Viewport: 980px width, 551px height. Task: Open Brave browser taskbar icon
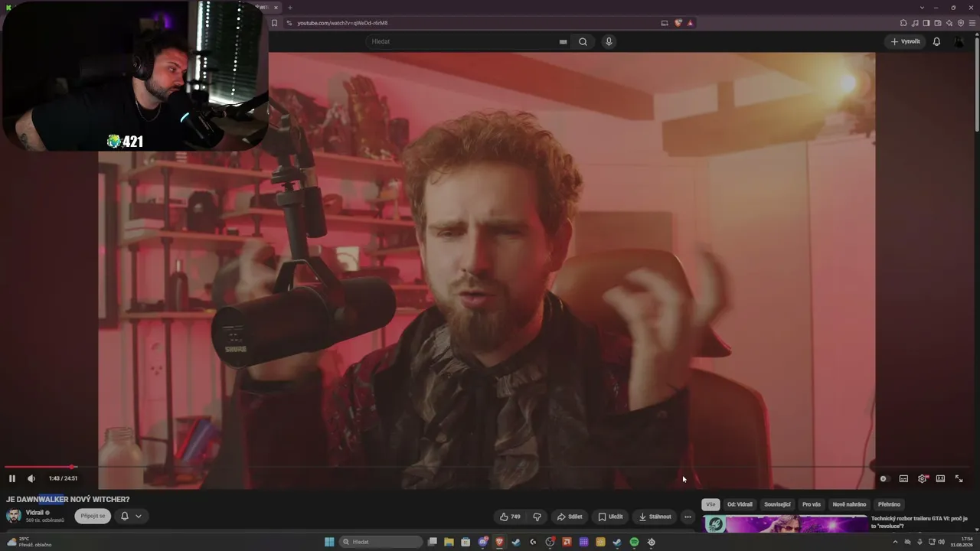tap(499, 542)
